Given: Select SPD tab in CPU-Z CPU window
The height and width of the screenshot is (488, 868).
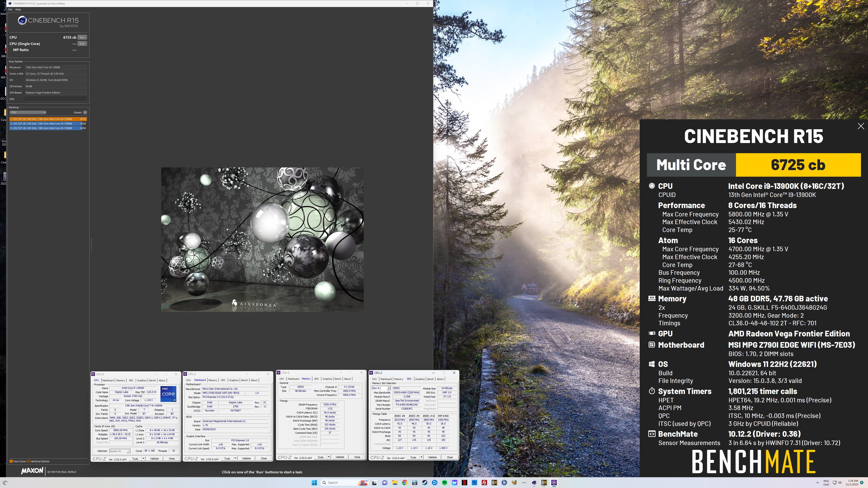Looking at the screenshot, I should (x=131, y=380).
